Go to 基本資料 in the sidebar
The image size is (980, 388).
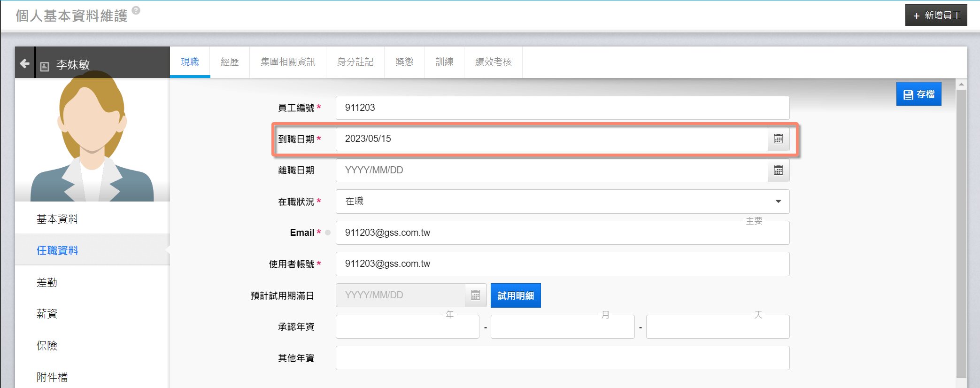(57, 219)
